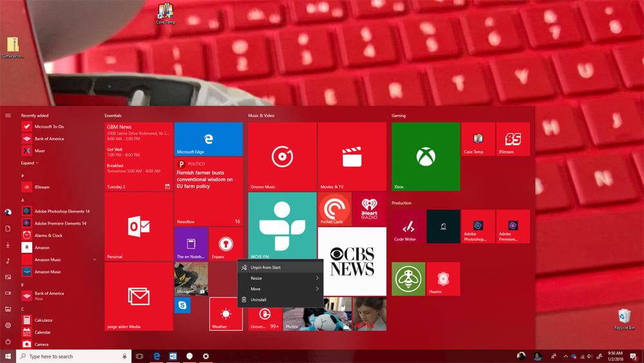
Task: Open Mixer from Recently added
Action: [59, 151]
